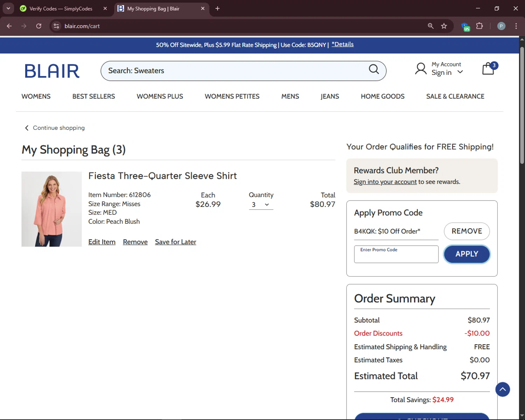Click the APPLY promo code button
Image resolution: width=525 pixels, height=420 pixels.
pos(467,254)
